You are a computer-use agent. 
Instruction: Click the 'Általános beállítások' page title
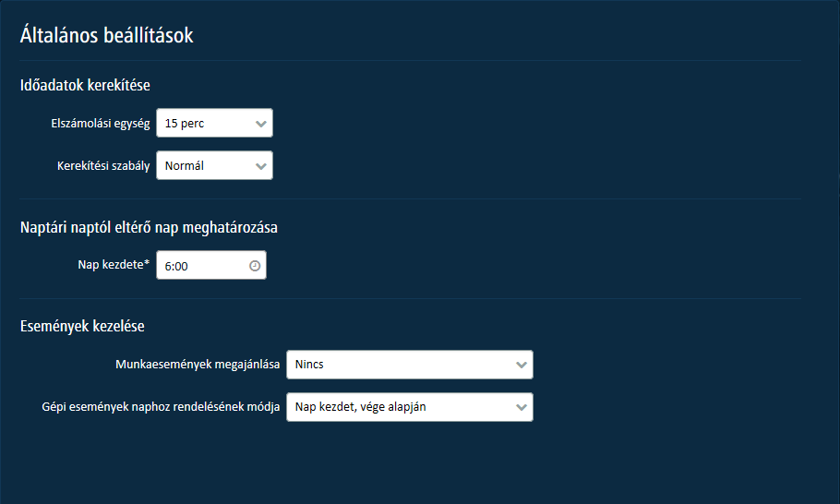(106, 35)
